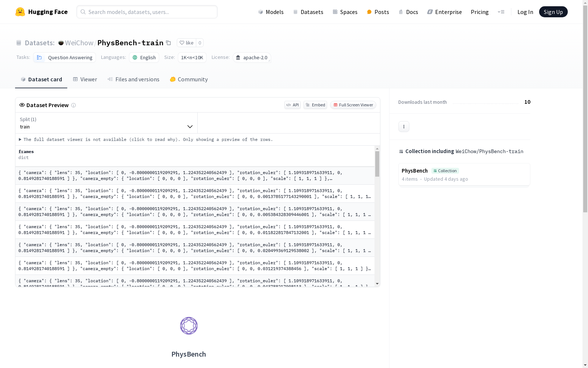Open the PhysBench collection card
Screen dimensions: 588x368
click(464, 174)
